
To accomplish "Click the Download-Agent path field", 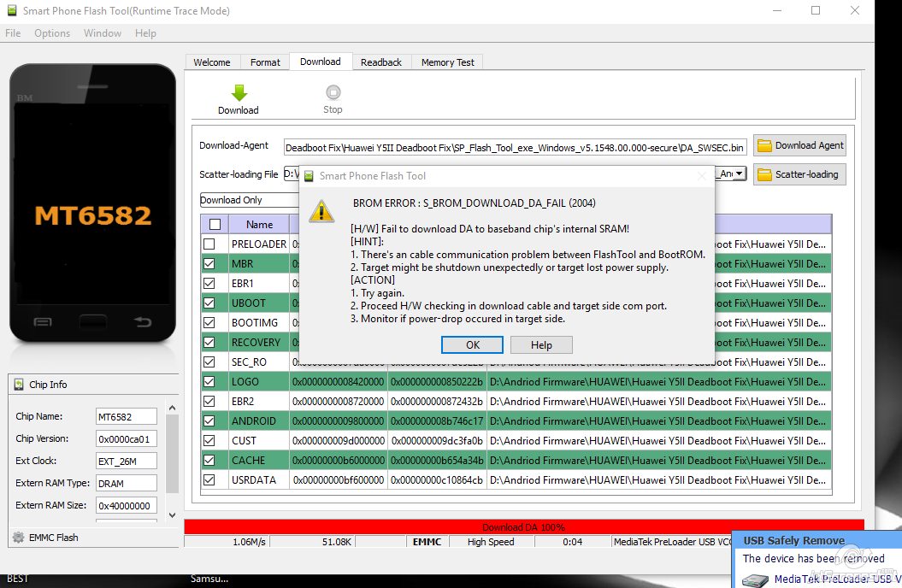I will pyautogui.click(x=515, y=148).
